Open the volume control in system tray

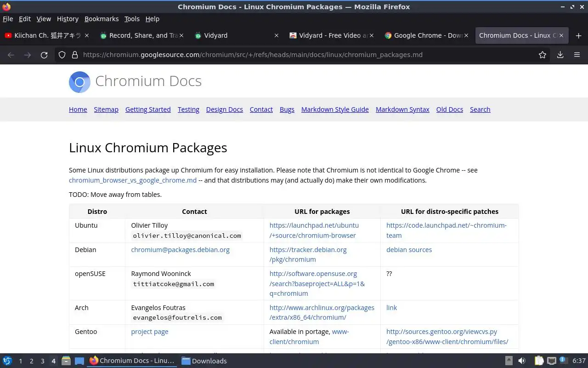(x=522, y=361)
